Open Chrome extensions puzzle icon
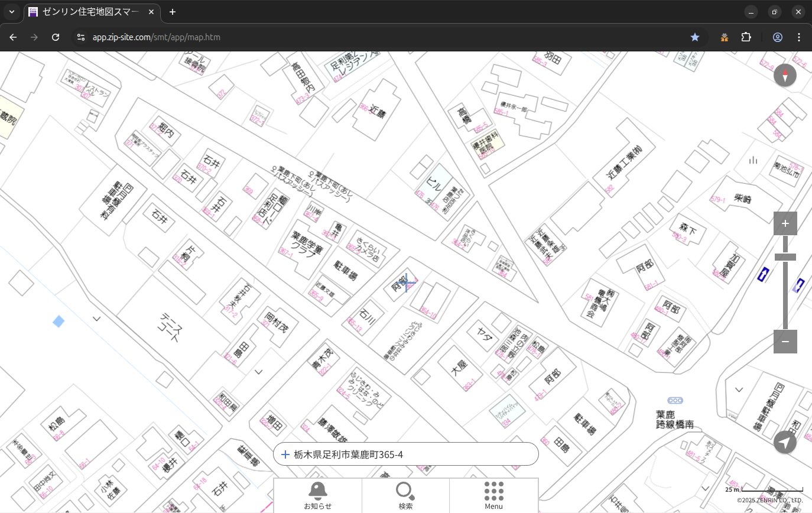 point(746,37)
